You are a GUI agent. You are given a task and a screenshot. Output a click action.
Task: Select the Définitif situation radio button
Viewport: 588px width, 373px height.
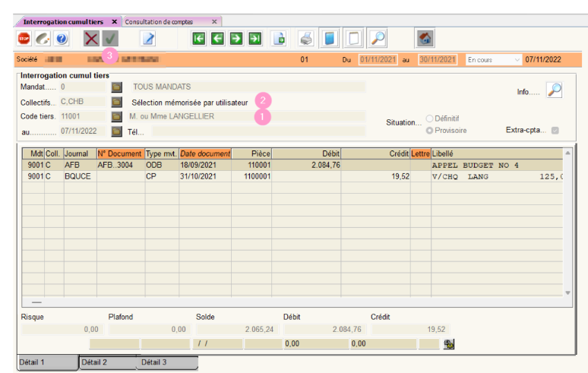pos(430,119)
